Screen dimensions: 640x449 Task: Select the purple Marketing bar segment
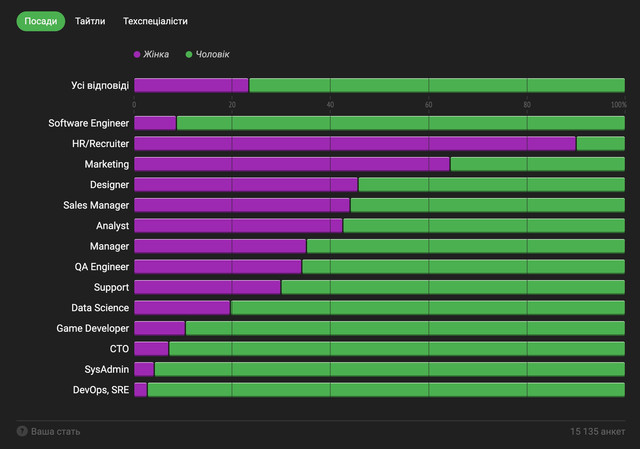point(291,164)
